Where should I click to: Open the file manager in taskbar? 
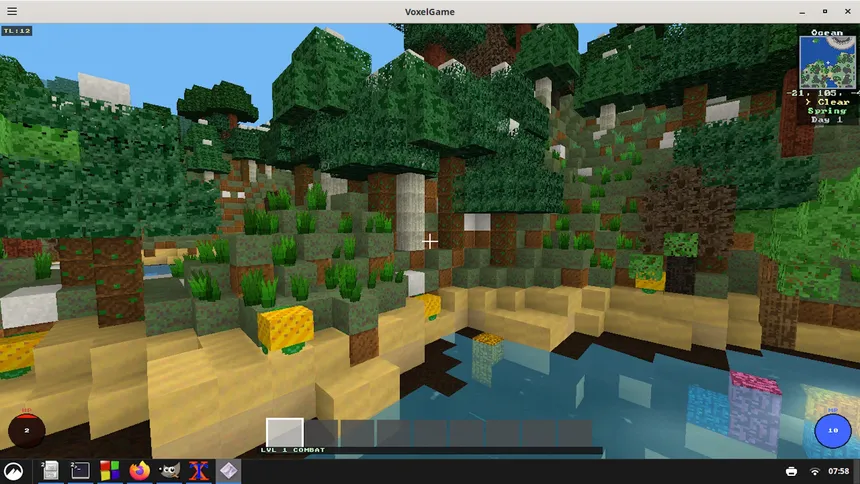[50, 471]
